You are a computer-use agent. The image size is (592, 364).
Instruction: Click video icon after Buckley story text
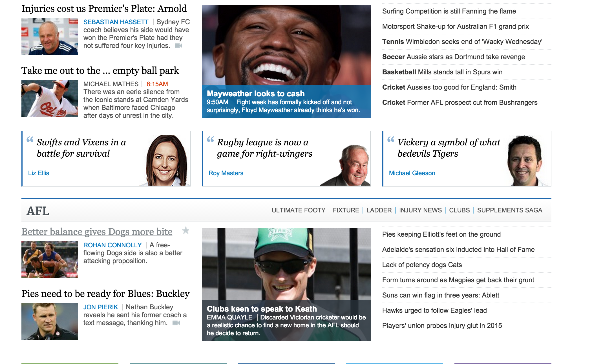[176, 323]
